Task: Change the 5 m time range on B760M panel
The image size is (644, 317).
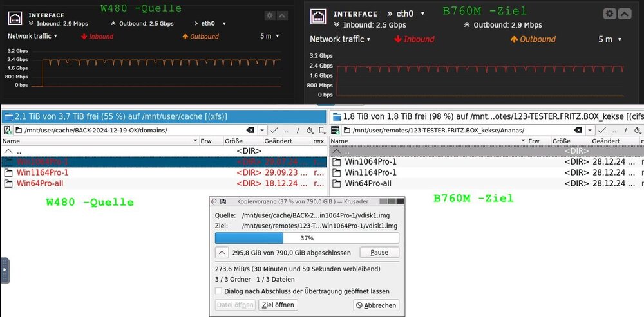Action: pyautogui.click(x=609, y=39)
